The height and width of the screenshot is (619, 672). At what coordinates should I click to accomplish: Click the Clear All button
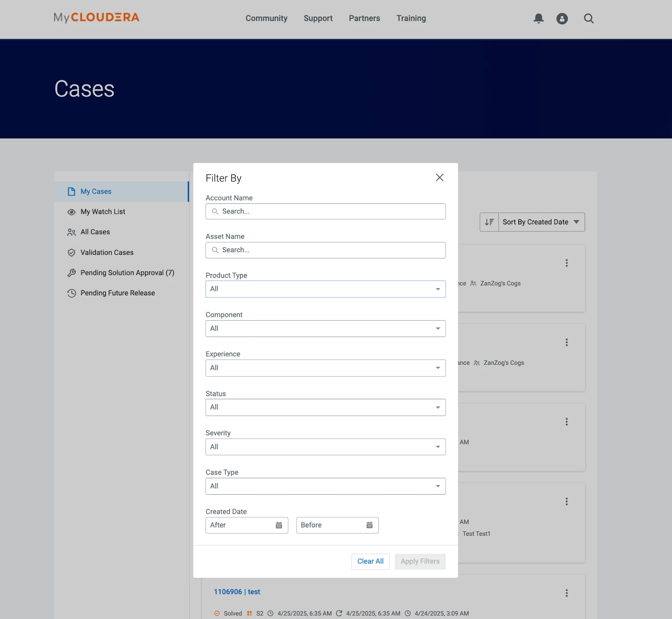370,561
